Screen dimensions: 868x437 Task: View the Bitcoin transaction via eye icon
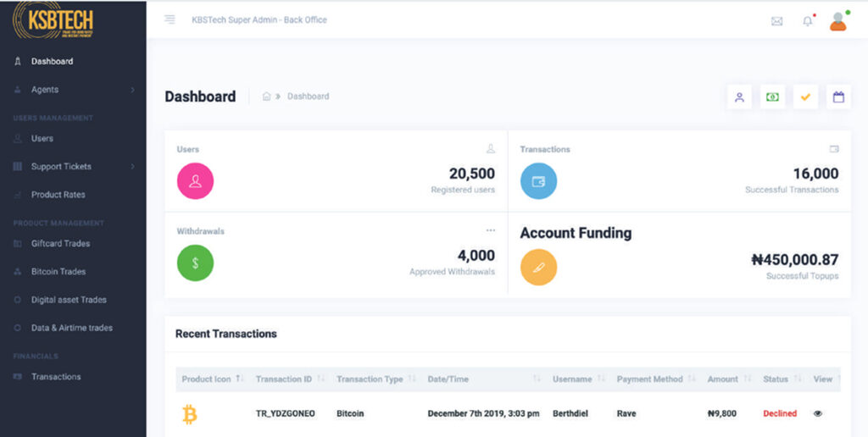818,413
